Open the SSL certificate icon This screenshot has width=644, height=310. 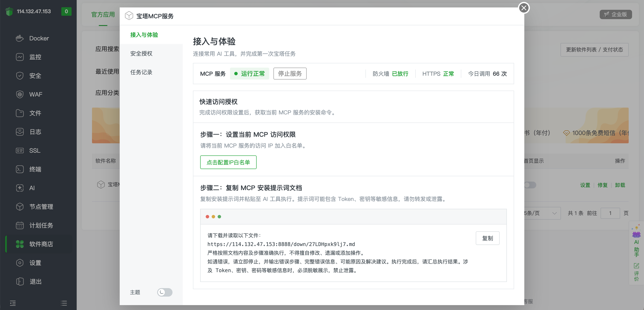coord(20,151)
